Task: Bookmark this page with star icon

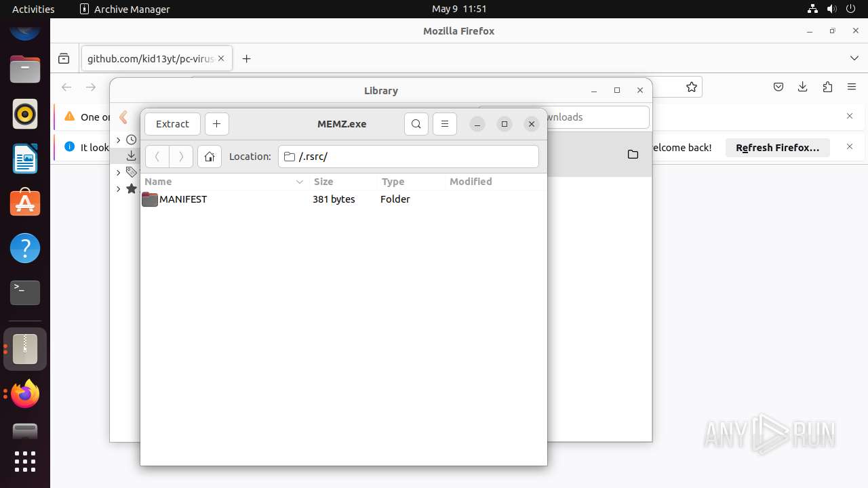Action: 691,87
